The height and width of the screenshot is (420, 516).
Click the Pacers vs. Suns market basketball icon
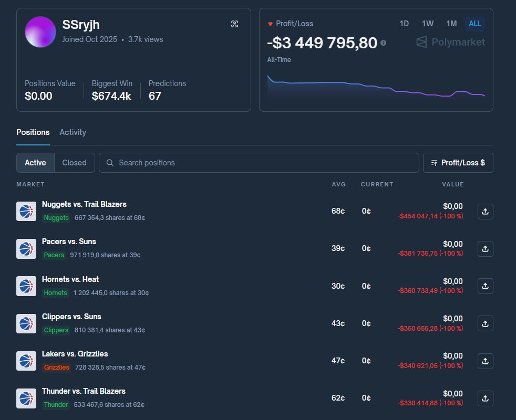point(26,248)
